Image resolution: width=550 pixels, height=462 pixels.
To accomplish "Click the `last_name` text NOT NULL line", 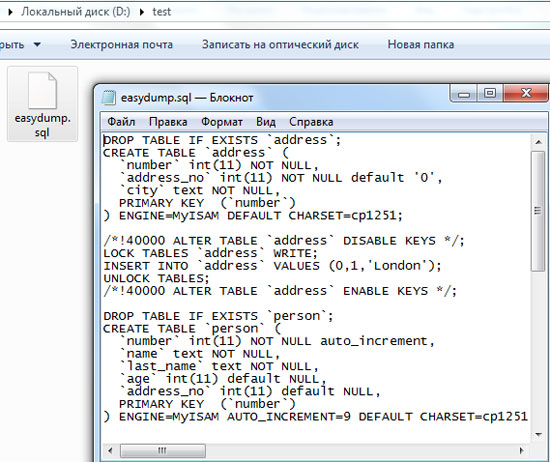I will [219, 367].
